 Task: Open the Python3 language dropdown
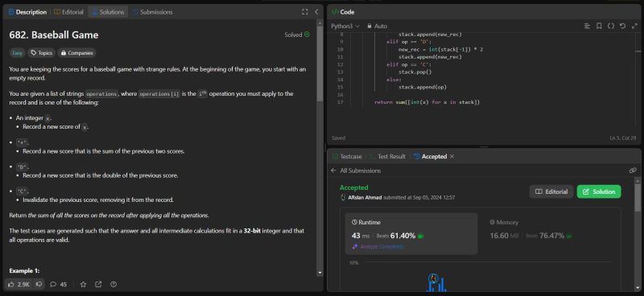[x=345, y=26]
